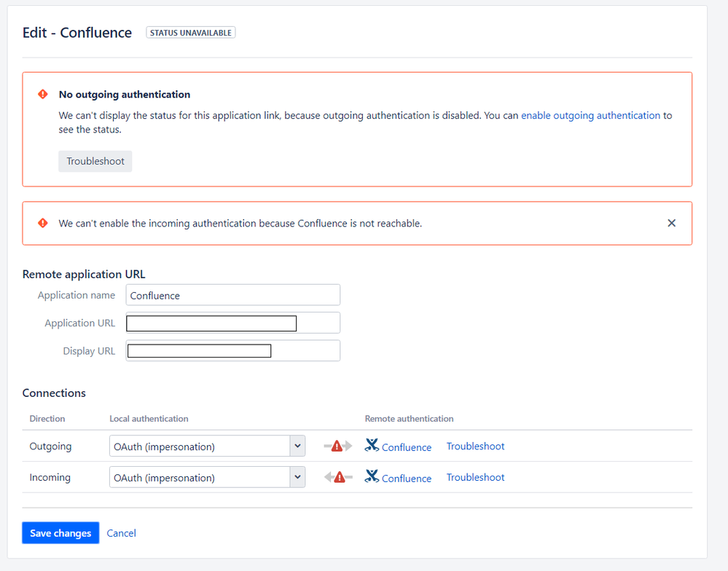The image size is (728, 571).
Task: Click the Save changes button
Action: (x=60, y=533)
